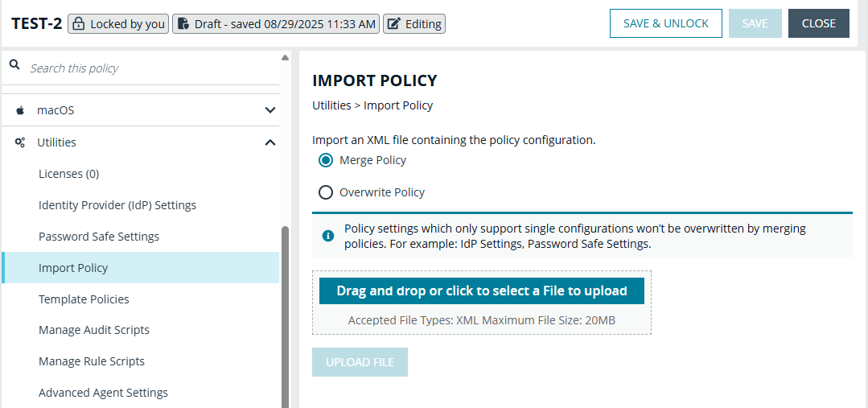Collapse the Utilities section chevron
The image size is (868, 408).
pos(270,142)
